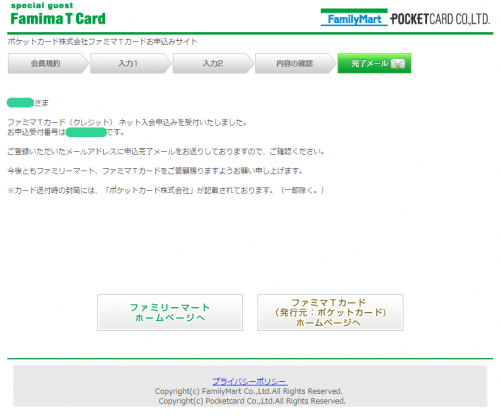Click the envelope icon on 完了メール step
Screen dimensions: 500x417
tap(398, 64)
